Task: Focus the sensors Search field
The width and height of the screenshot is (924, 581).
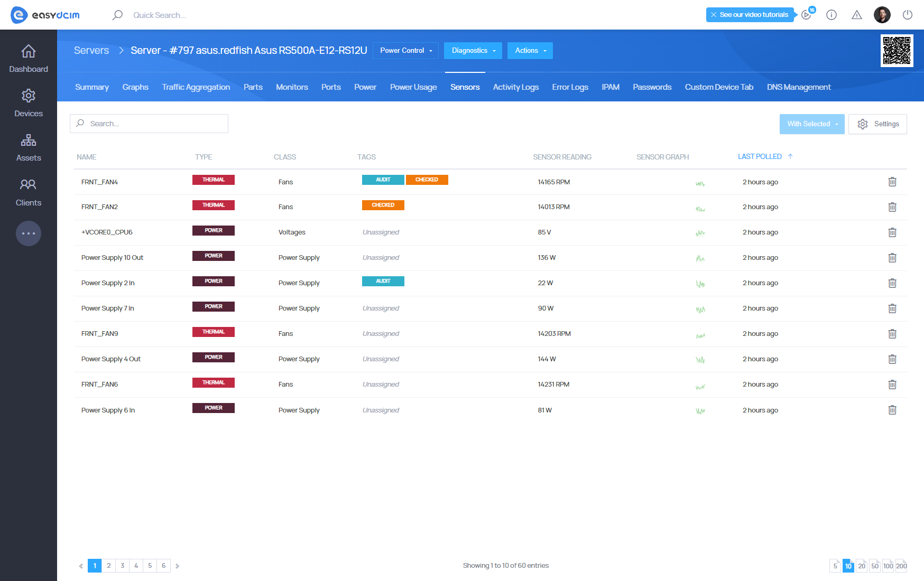Action: [149, 124]
